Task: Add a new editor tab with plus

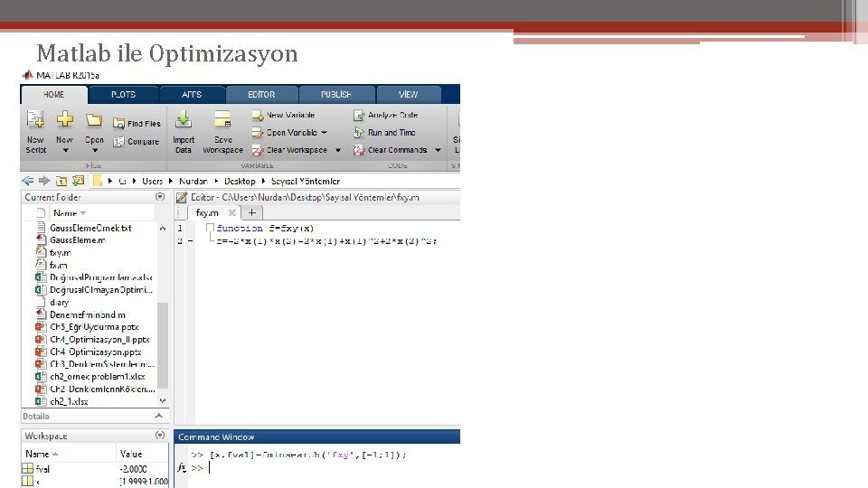Action: tap(252, 212)
